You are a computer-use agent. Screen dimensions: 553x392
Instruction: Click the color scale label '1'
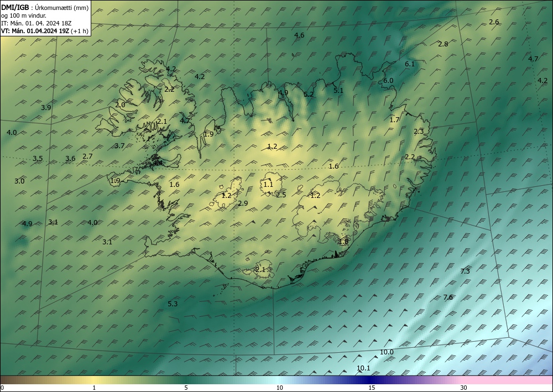tap(94, 388)
